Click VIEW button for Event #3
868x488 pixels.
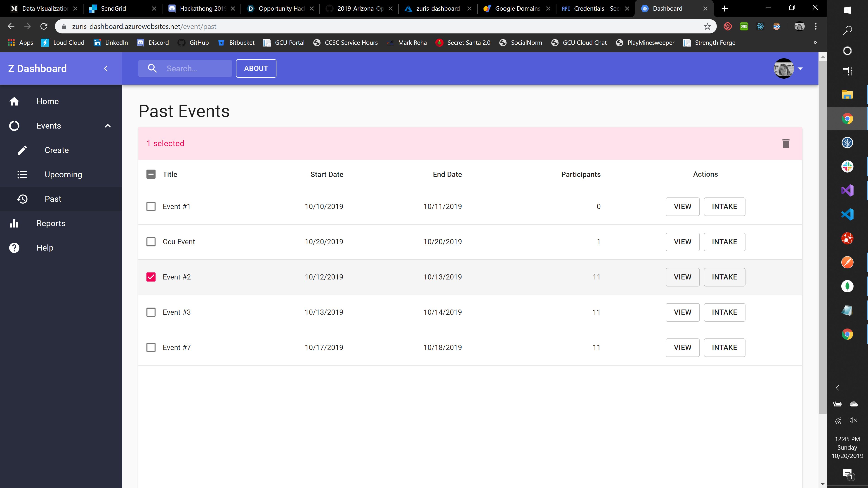[x=682, y=312]
